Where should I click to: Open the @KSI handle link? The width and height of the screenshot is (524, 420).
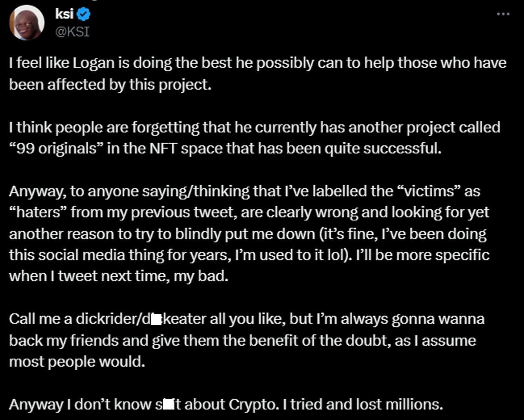[72, 31]
